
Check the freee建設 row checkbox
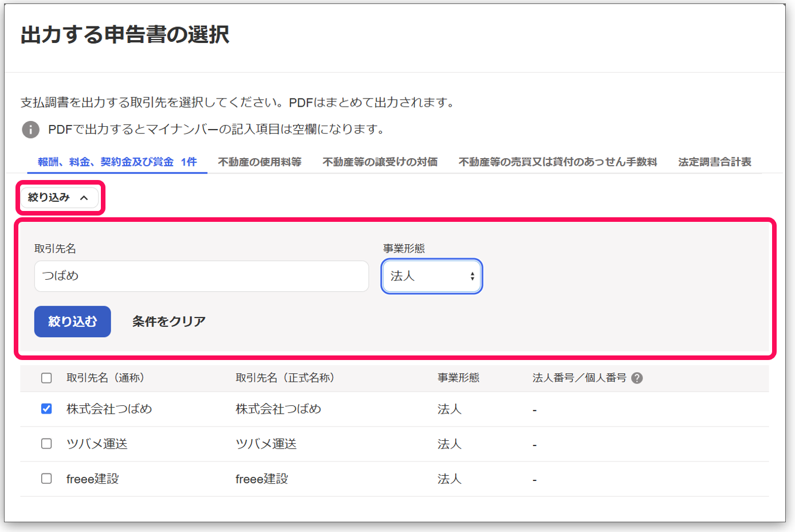tap(46, 479)
